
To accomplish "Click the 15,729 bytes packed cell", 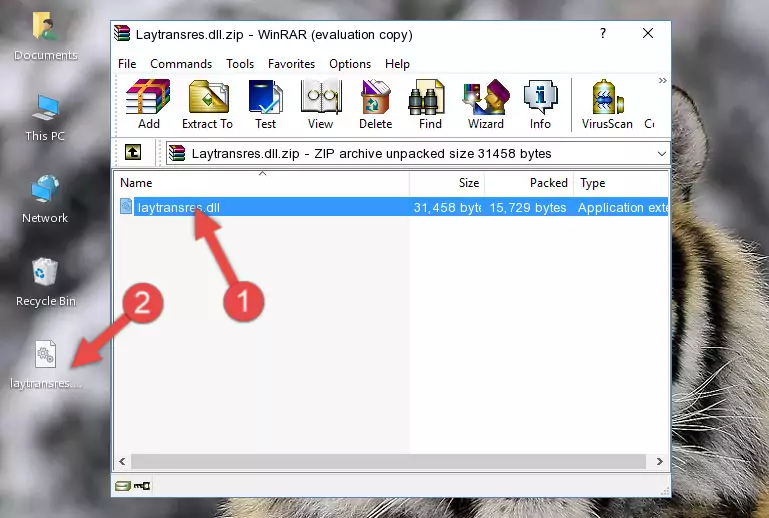I will pos(528,207).
